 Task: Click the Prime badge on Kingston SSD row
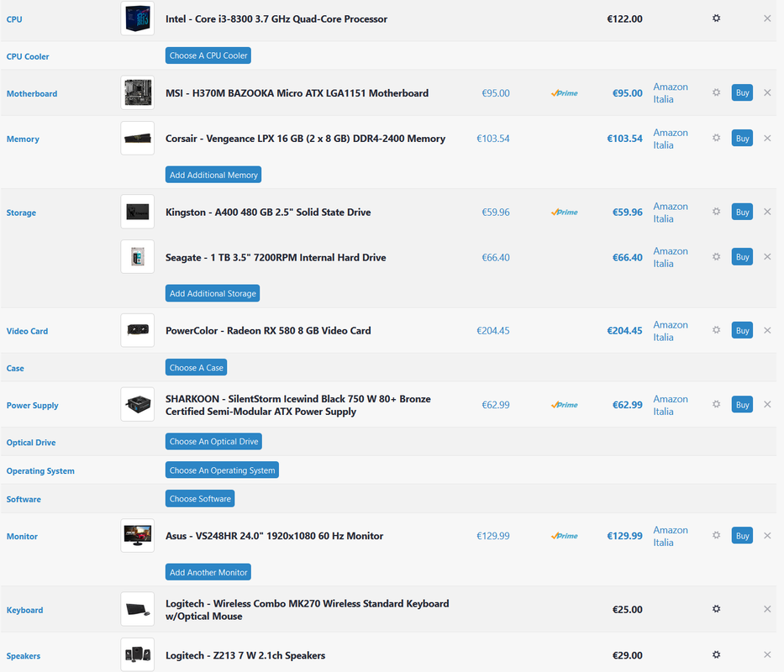pos(565,212)
